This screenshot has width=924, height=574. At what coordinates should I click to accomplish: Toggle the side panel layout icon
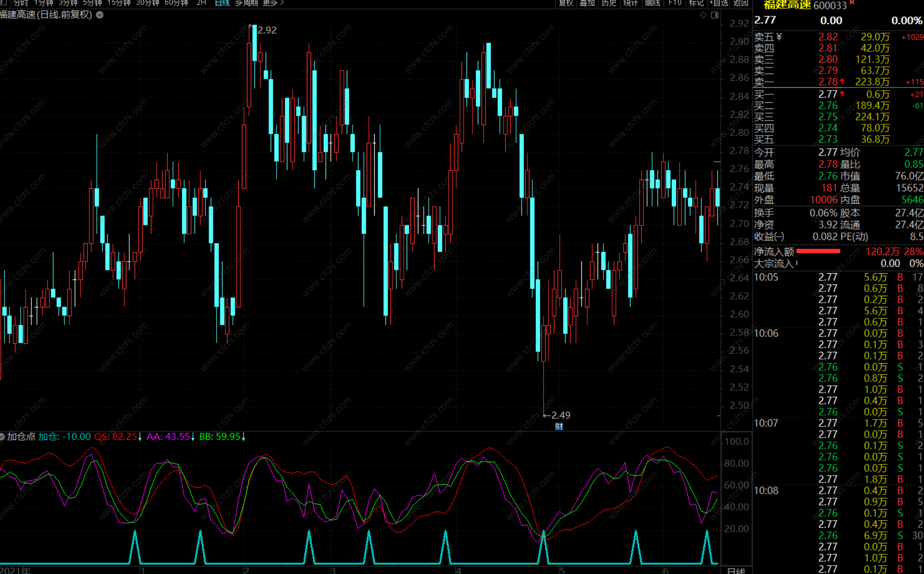pos(715,15)
